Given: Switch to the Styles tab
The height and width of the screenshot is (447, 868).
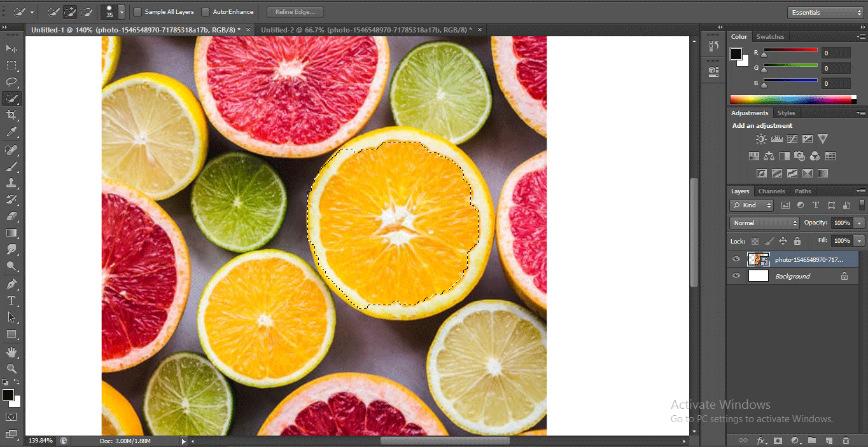Looking at the screenshot, I should click(786, 113).
